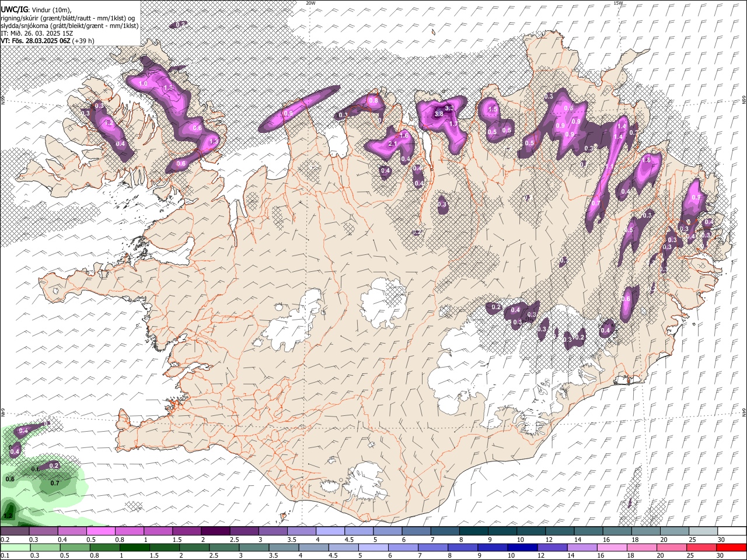Click the grey-green 20 swatch in the top legend row

(675, 531)
